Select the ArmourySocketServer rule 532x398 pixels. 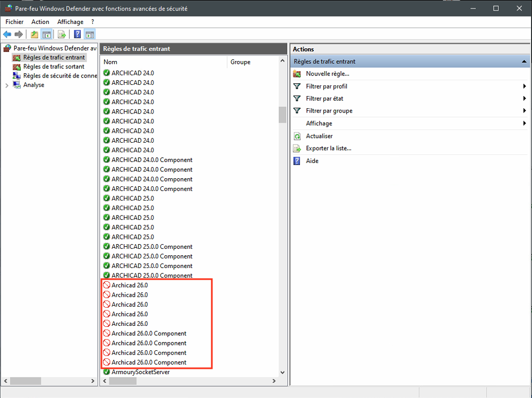point(141,372)
